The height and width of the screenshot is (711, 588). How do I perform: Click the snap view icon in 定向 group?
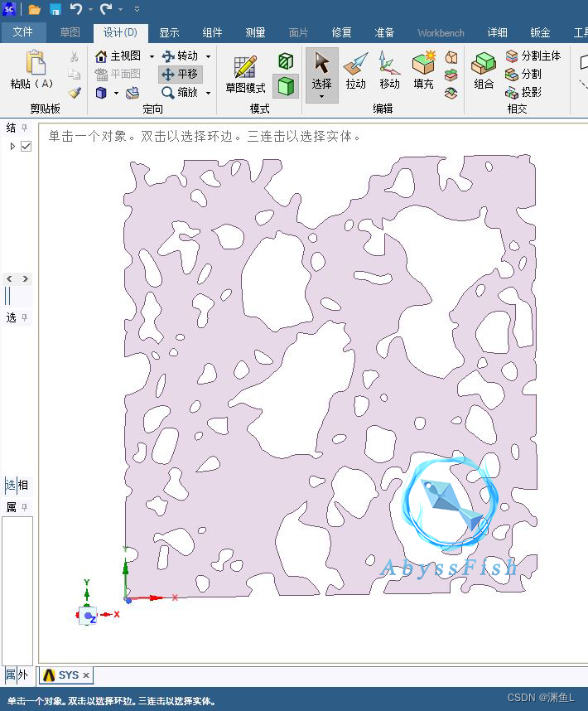[x=133, y=93]
